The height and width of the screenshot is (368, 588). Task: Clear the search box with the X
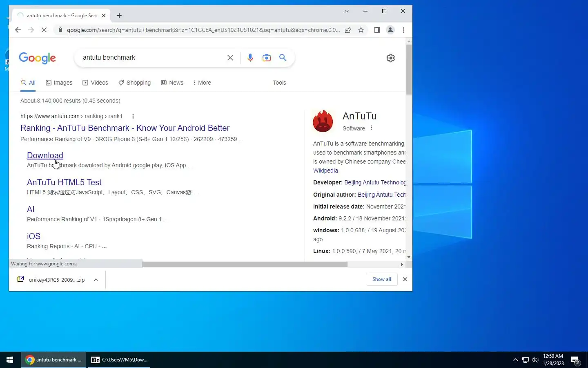pos(230,58)
